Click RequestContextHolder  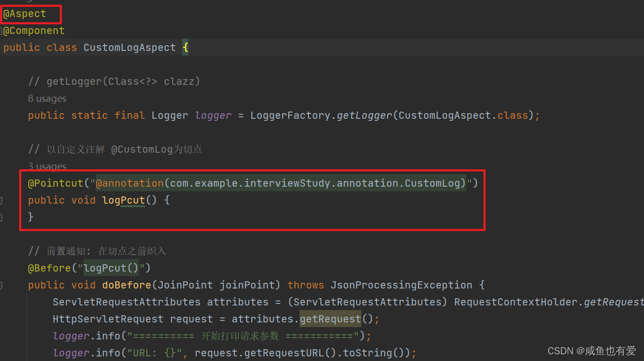click(x=516, y=302)
